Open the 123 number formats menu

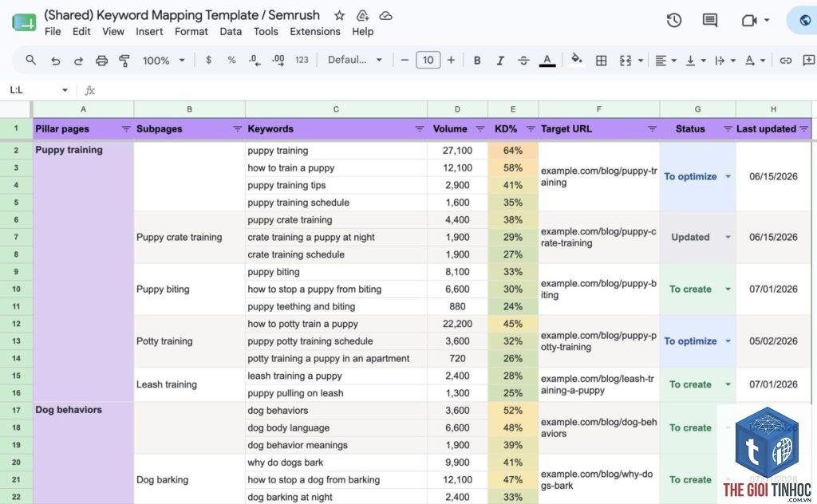pos(302,60)
